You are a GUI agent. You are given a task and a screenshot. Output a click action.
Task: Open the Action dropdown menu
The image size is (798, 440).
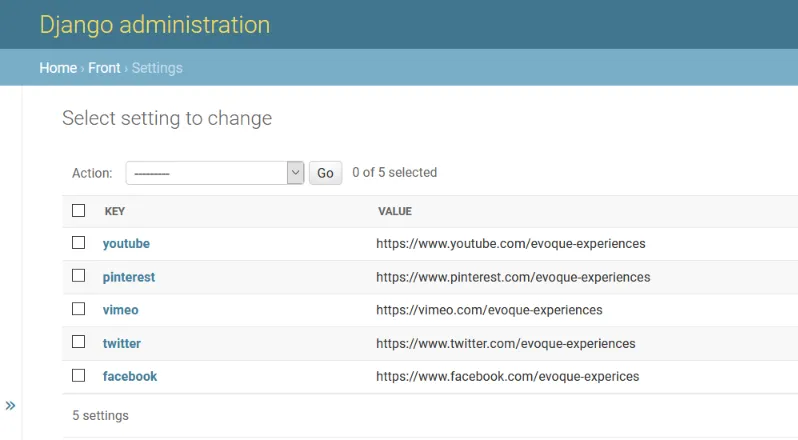coord(214,173)
